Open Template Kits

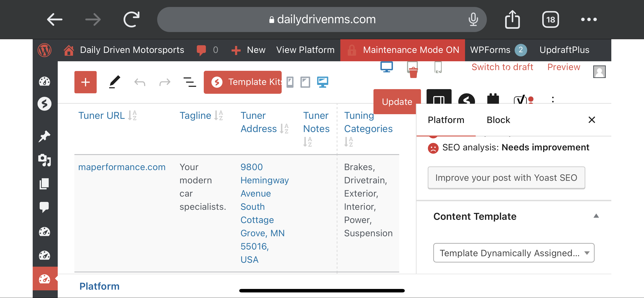tap(242, 82)
